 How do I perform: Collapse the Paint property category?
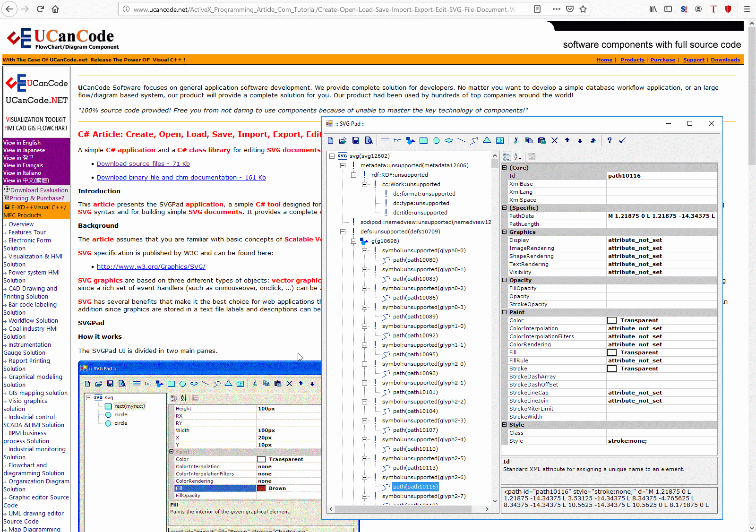(x=505, y=312)
